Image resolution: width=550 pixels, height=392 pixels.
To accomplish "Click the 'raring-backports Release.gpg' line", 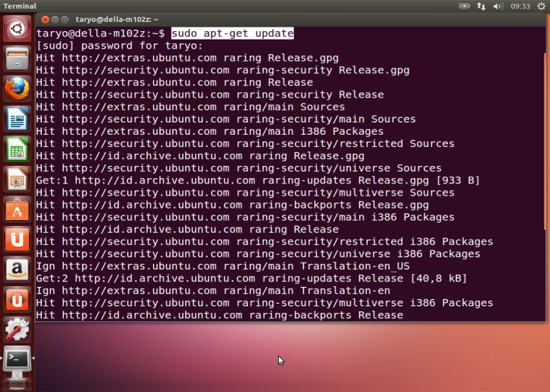I will (x=232, y=205).
